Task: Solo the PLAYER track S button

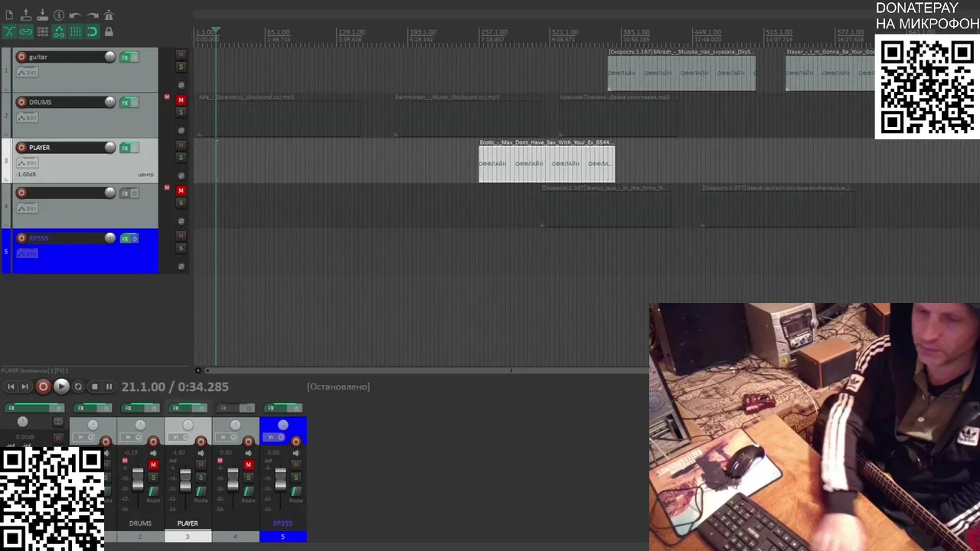Action: click(181, 158)
